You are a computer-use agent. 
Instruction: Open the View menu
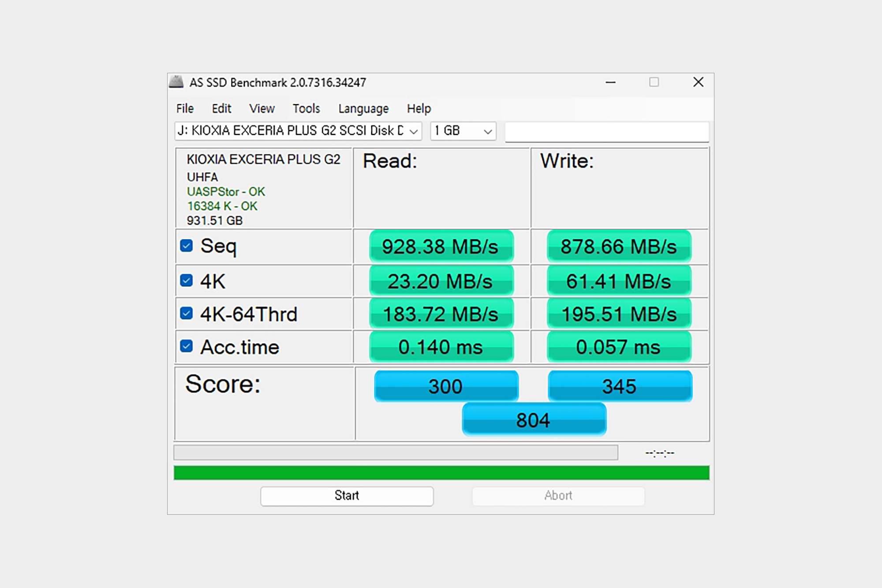pos(262,109)
